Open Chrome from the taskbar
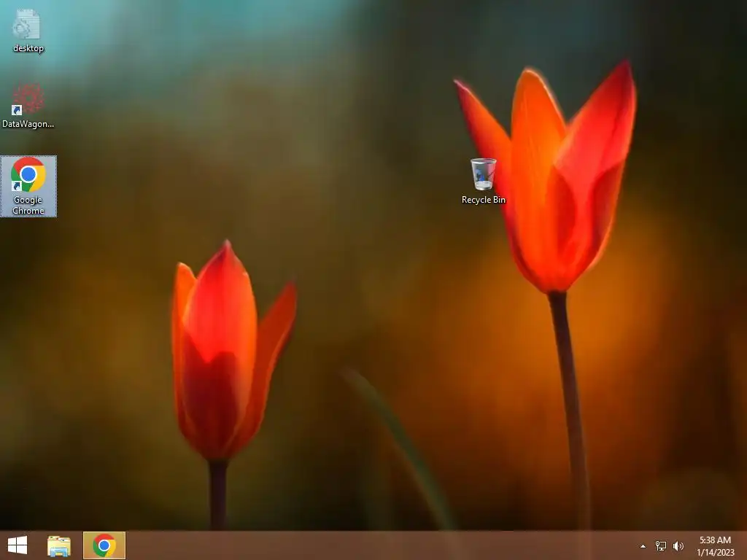 coord(104,545)
